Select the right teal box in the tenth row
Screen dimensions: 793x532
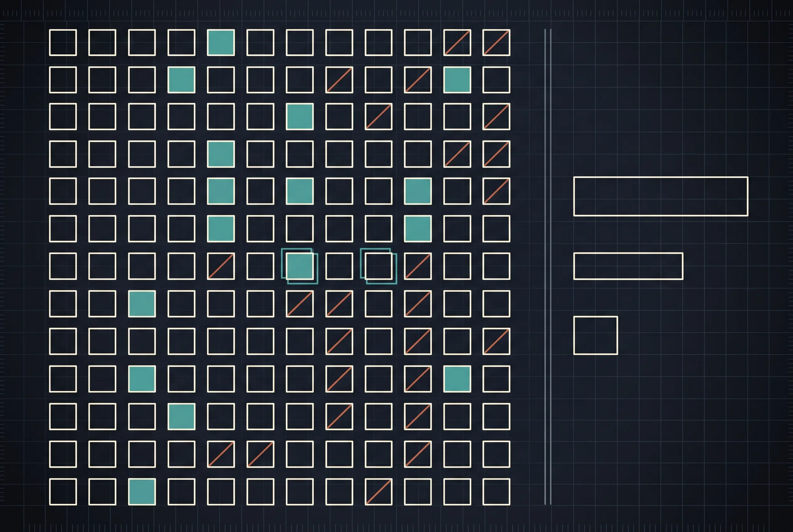pyautogui.click(x=457, y=379)
